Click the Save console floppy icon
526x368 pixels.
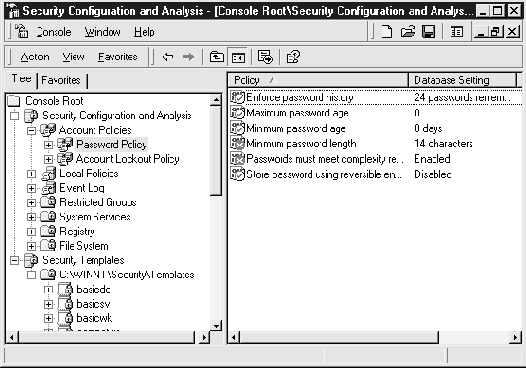(x=428, y=32)
